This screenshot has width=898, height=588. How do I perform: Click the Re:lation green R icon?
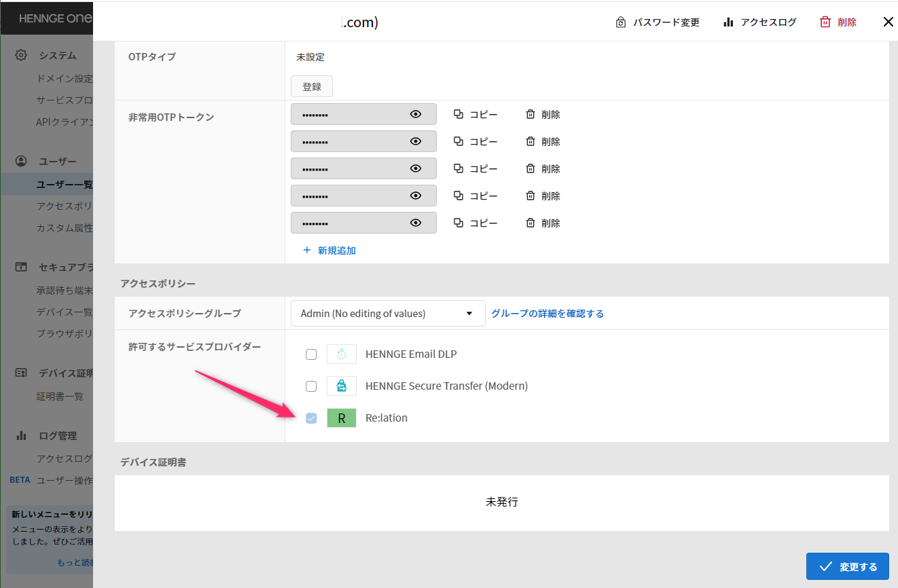coord(341,418)
